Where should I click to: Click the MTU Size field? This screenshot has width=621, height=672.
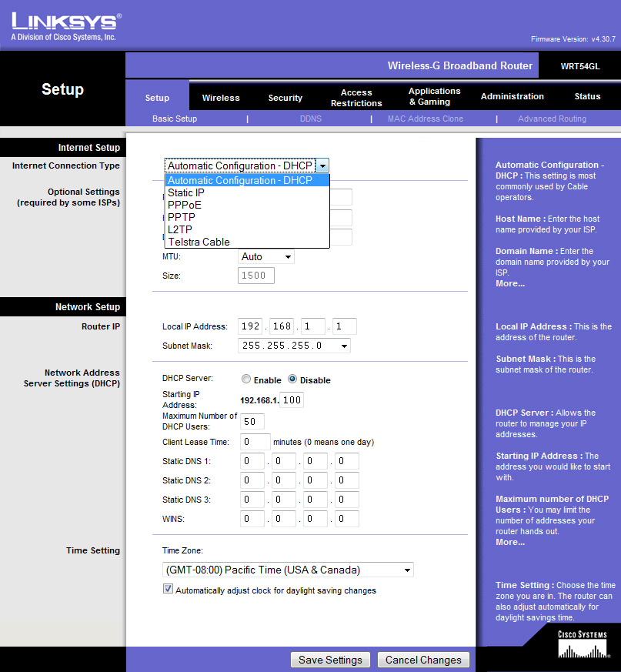[x=255, y=276]
